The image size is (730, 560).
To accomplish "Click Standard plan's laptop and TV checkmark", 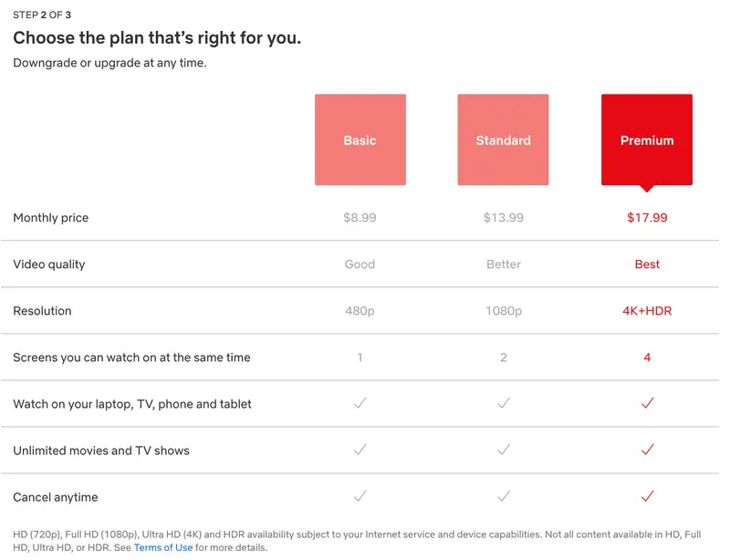I will [x=503, y=403].
